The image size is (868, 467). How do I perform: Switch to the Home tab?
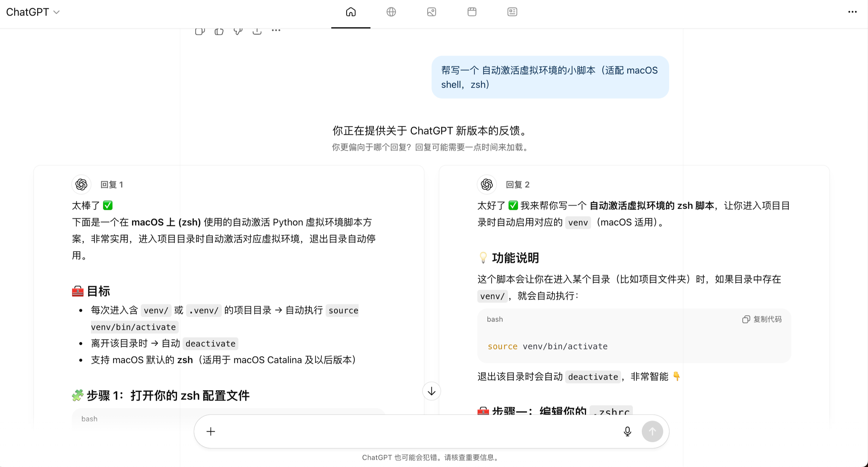(351, 12)
